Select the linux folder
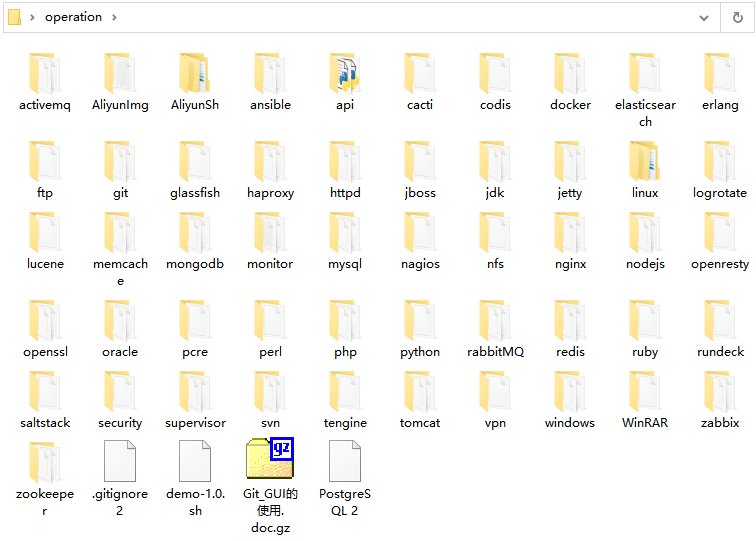 point(645,163)
